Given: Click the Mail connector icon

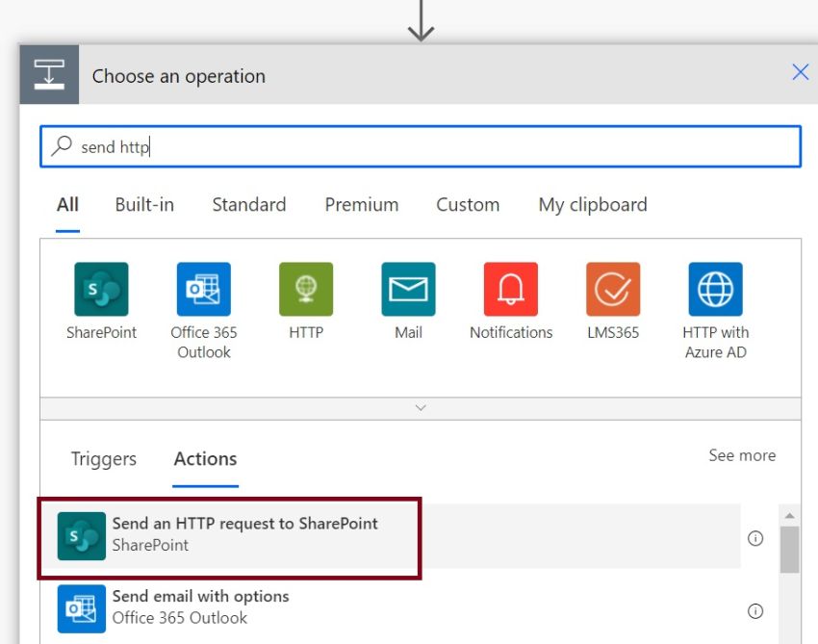Looking at the screenshot, I should click(x=408, y=289).
